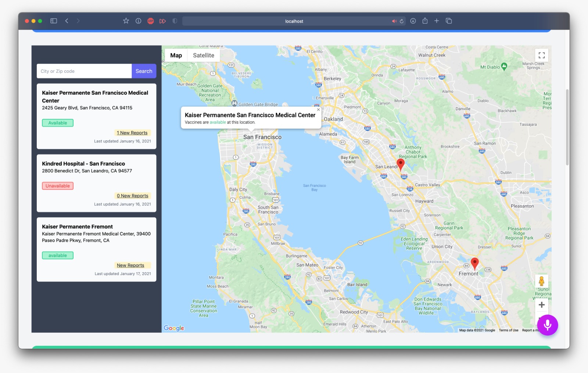This screenshot has height=373, width=588.
Task: Open the share menu in Safari toolbar
Action: pyautogui.click(x=425, y=21)
